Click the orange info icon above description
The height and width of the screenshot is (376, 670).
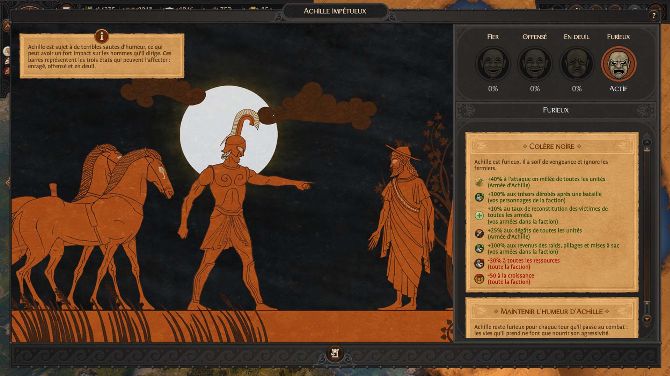pos(101,35)
